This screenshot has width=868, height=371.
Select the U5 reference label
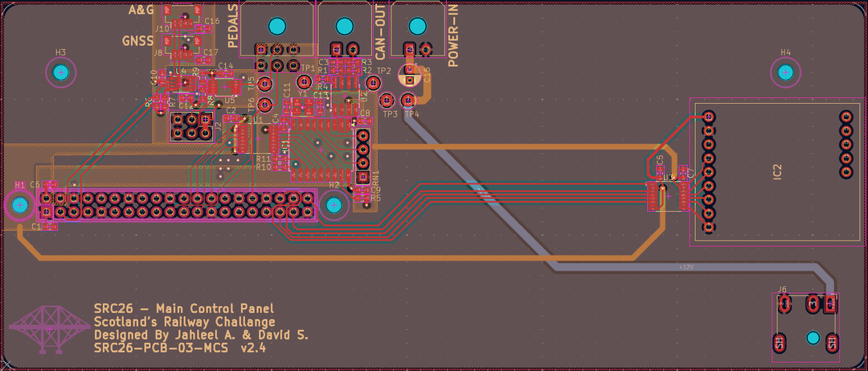coord(230,101)
